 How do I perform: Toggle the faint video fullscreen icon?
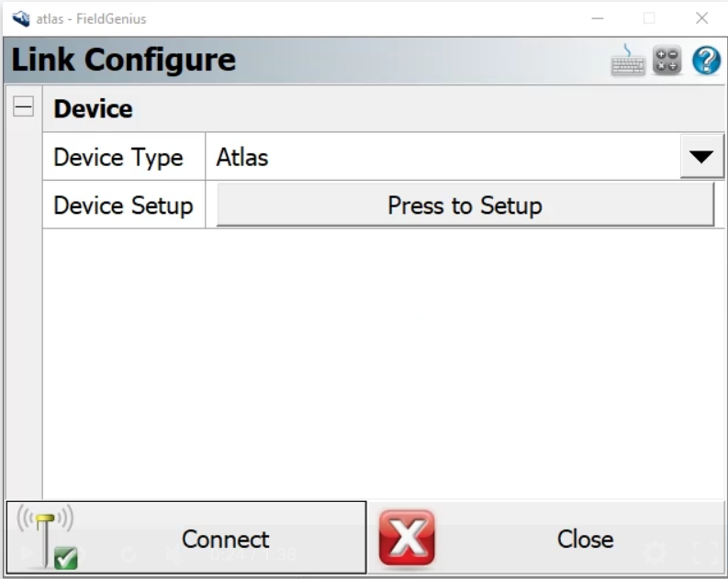[x=705, y=553]
